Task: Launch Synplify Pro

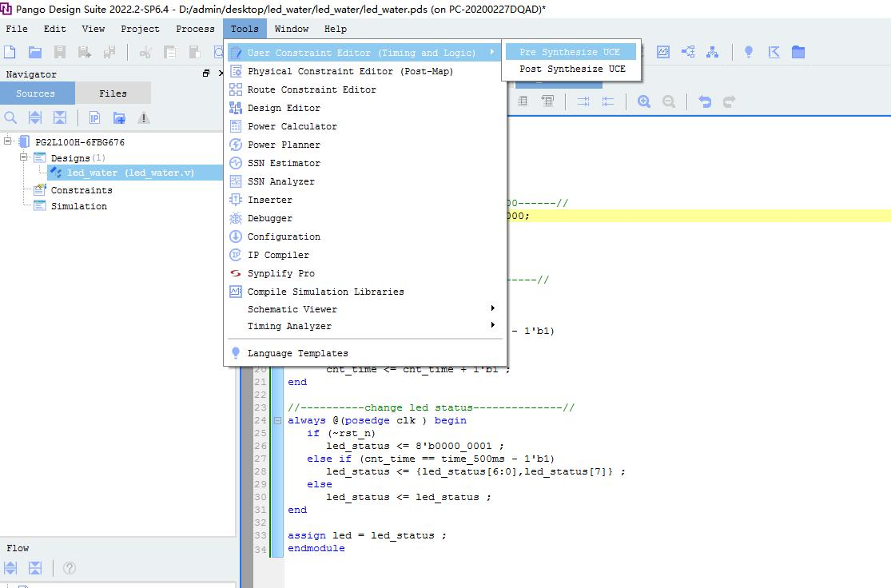Action: (x=364, y=273)
